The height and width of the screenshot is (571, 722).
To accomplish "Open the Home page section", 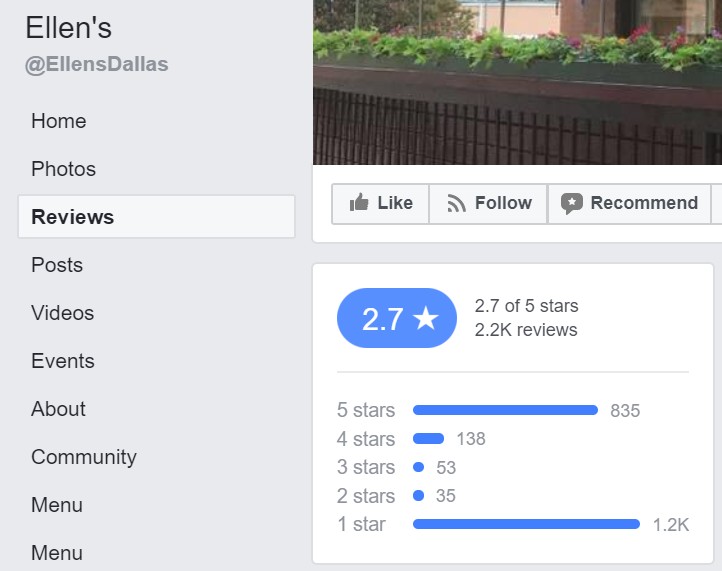I will [x=58, y=121].
